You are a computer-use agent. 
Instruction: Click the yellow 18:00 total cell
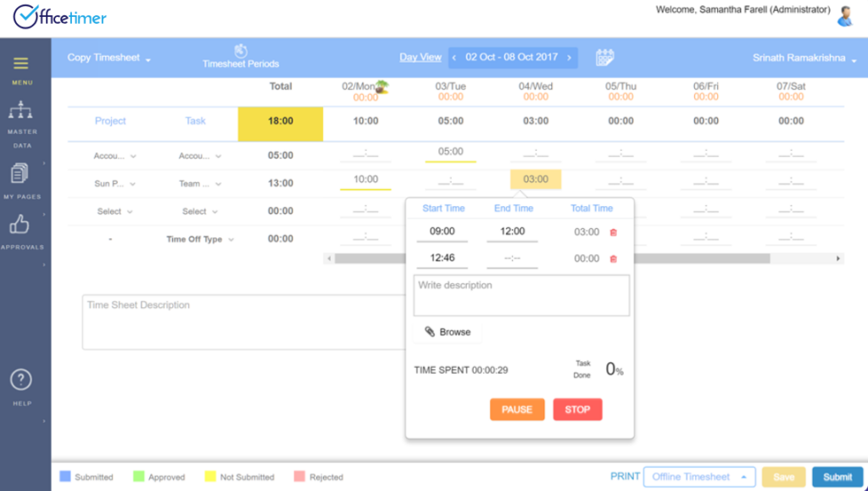281,124
